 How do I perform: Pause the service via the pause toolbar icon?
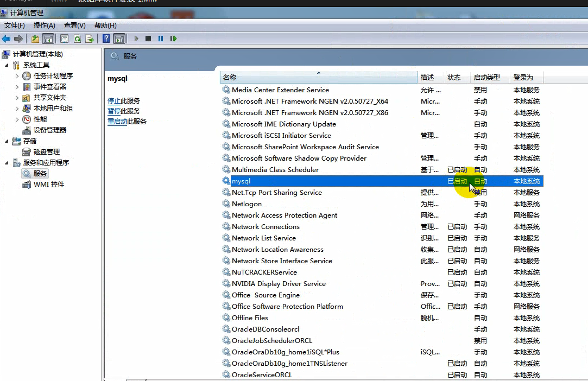[x=160, y=38]
